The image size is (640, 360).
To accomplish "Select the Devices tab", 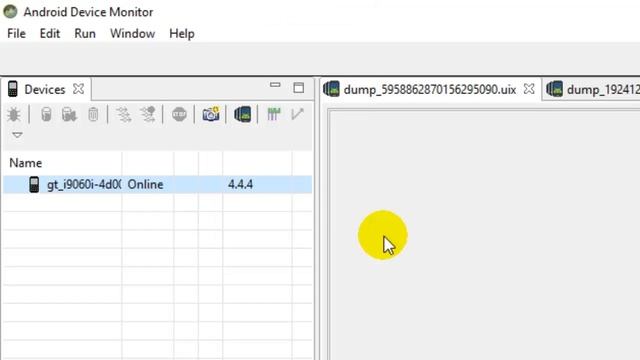I will click(x=44, y=89).
